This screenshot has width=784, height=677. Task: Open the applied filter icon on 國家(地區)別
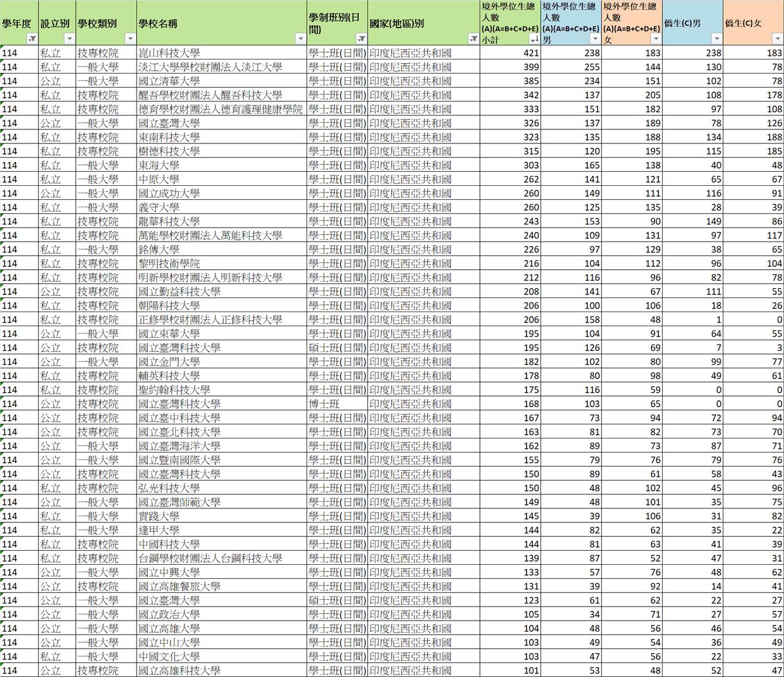(x=473, y=39)
